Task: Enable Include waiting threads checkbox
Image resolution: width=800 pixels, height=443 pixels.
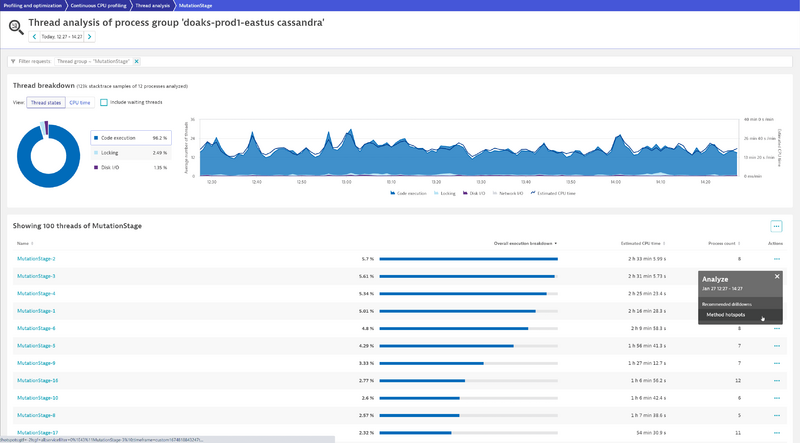Action: [x=104, y=102]
